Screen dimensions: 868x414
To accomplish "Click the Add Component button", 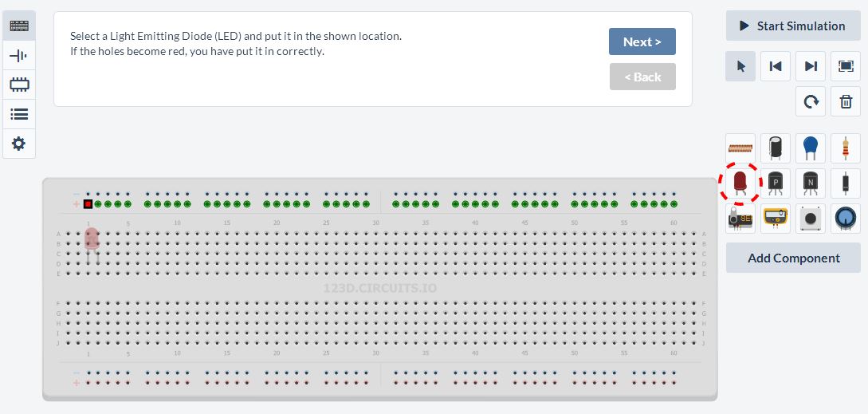I will [793, 258].
